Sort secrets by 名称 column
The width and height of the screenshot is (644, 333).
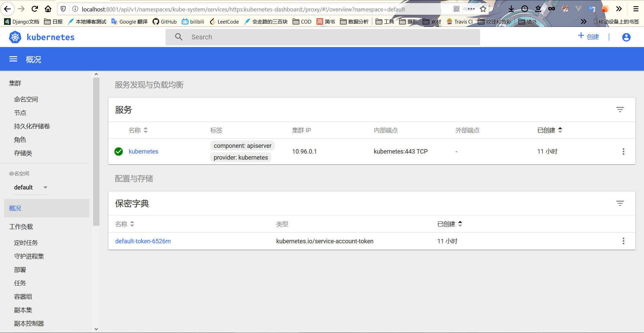click(x=125, y=224)
